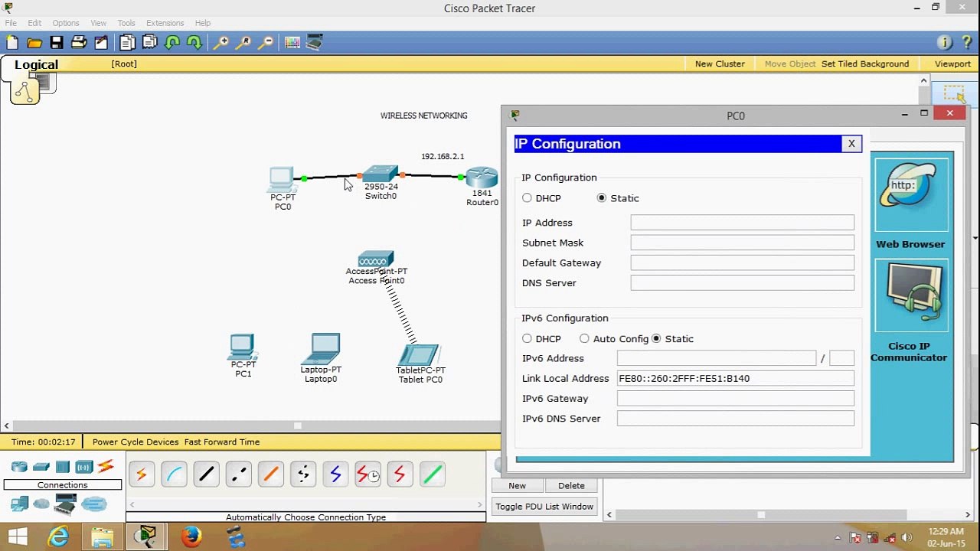The height and width of the screenshot is (551, 980).
Task: Open the drawing palette icon
Action: coord(292,43)
